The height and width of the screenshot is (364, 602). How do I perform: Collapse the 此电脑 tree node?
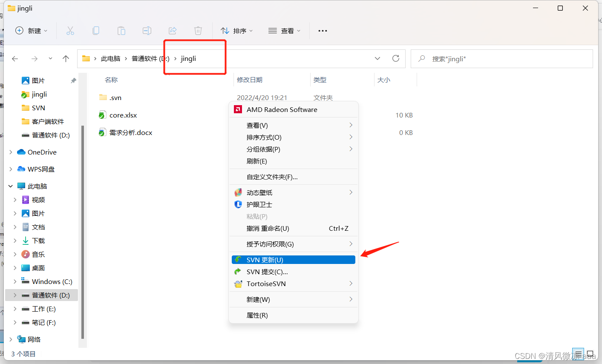(11, 186)
